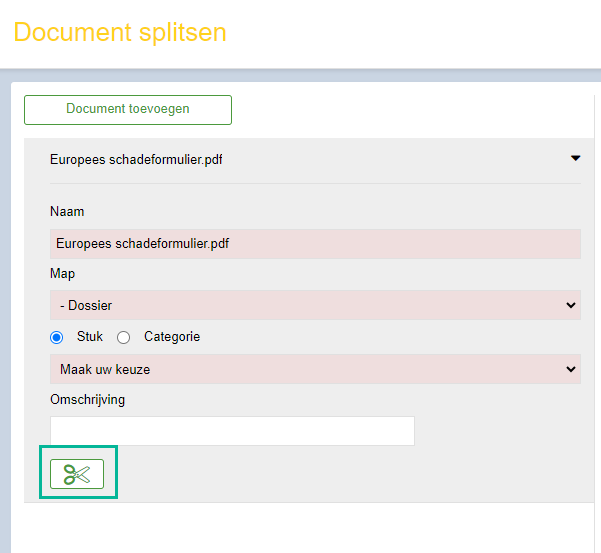Click the chevron arrow of 'Maak uw keuze'

pos(571,369)
